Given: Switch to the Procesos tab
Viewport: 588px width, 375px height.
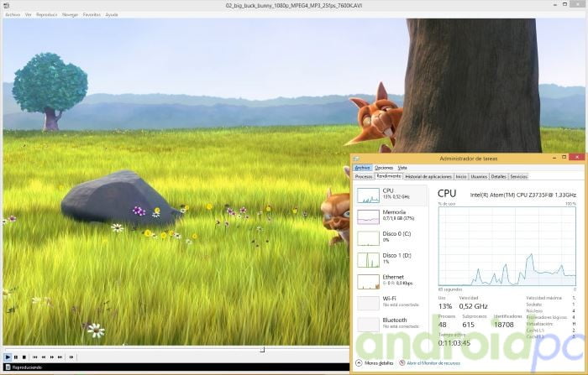Looking at the screenshot, I should (x=364, y=176).
